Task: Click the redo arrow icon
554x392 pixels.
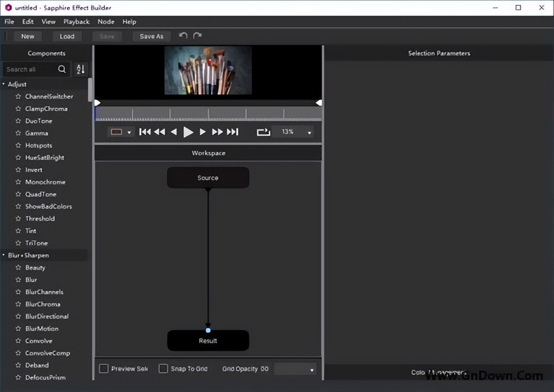Action: pyautogui.click(x=197, y=36)
